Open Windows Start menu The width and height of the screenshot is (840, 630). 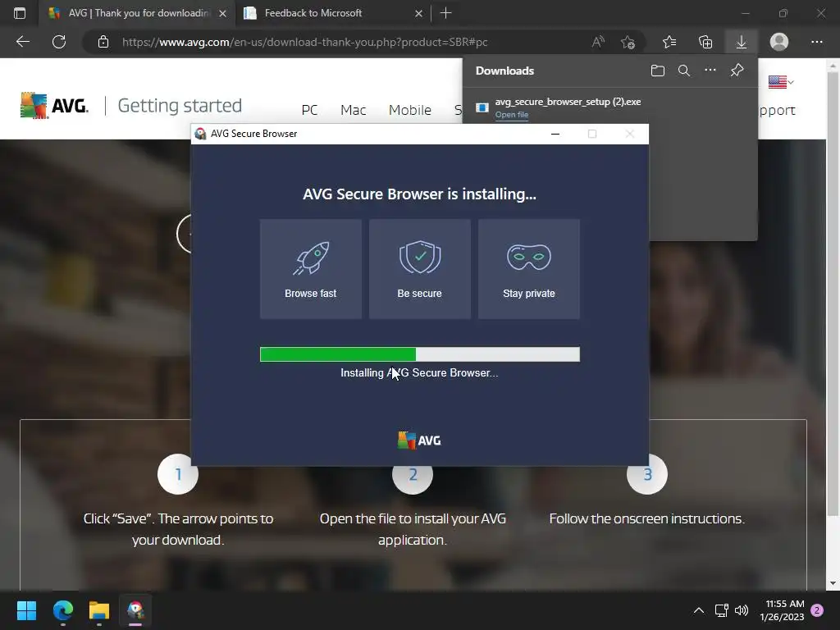26,610
